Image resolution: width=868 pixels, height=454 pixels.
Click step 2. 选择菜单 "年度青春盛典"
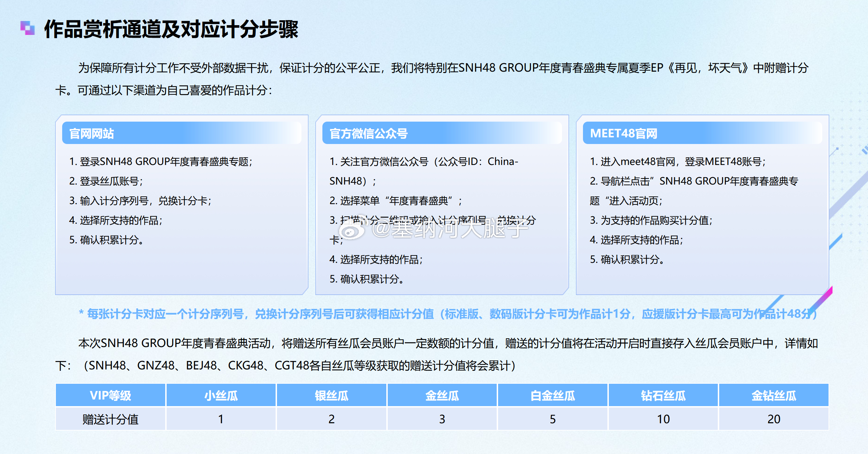pyautogui.click(x=396, y=201)
